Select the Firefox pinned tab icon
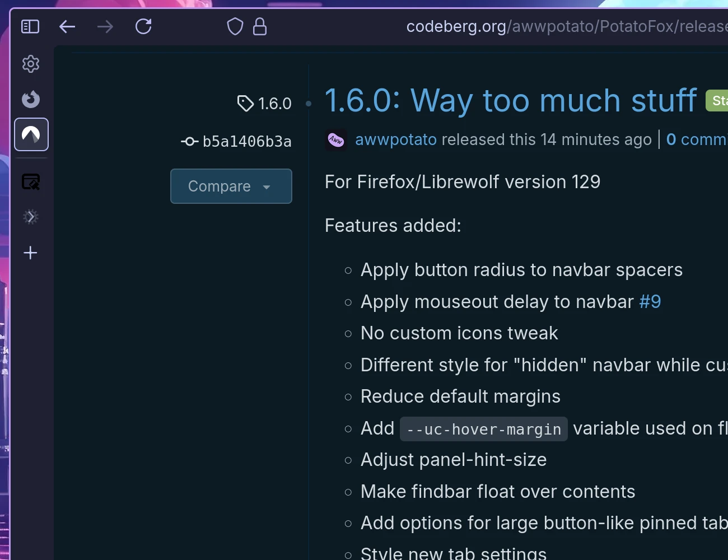Screen dimensions: 728x560 click(x=30, y=99)
